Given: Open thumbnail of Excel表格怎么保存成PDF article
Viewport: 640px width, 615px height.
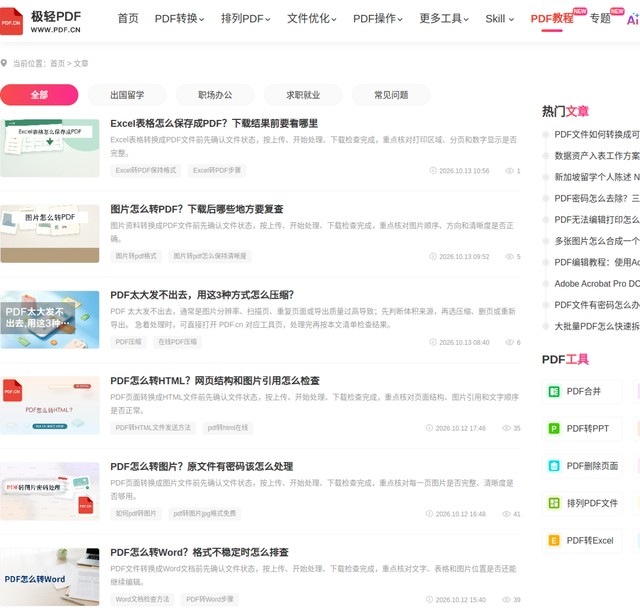Looking at the screenshot, I should (x=49, y=148).
